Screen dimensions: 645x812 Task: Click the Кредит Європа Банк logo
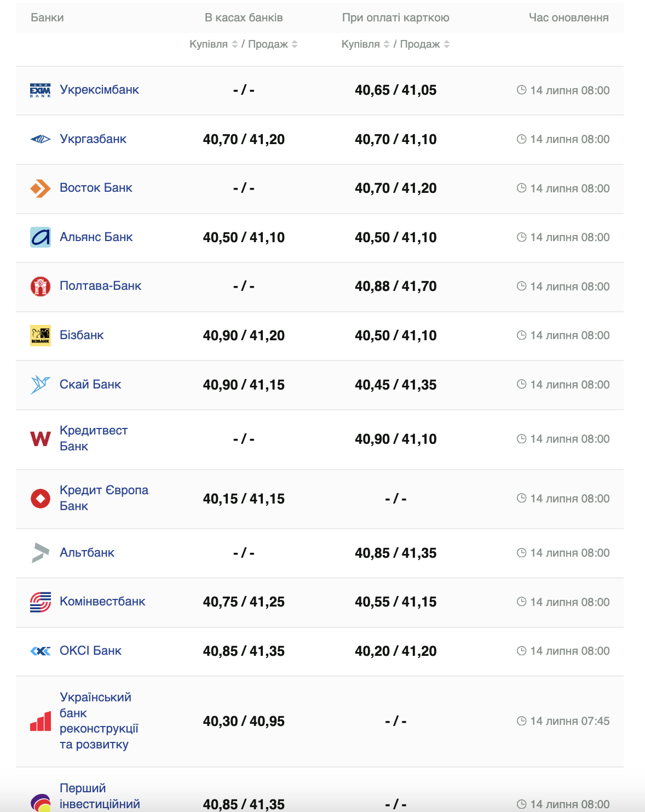[40, 499]
